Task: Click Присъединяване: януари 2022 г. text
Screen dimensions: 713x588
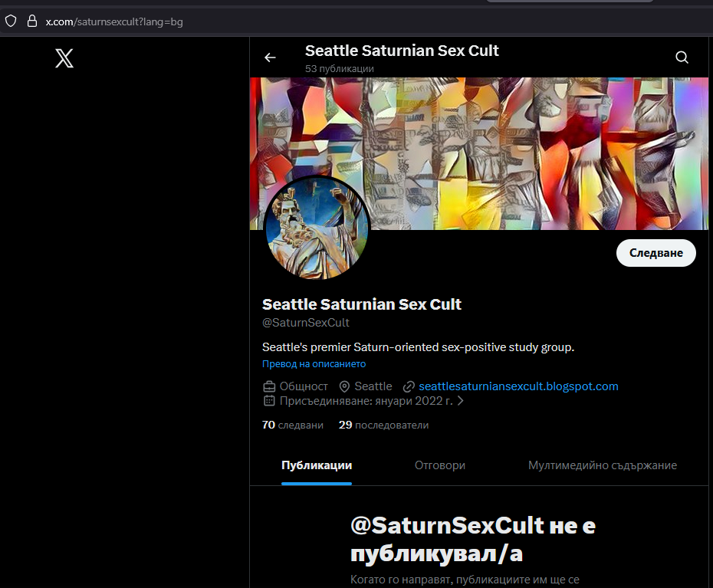Action: coord(366,401)
